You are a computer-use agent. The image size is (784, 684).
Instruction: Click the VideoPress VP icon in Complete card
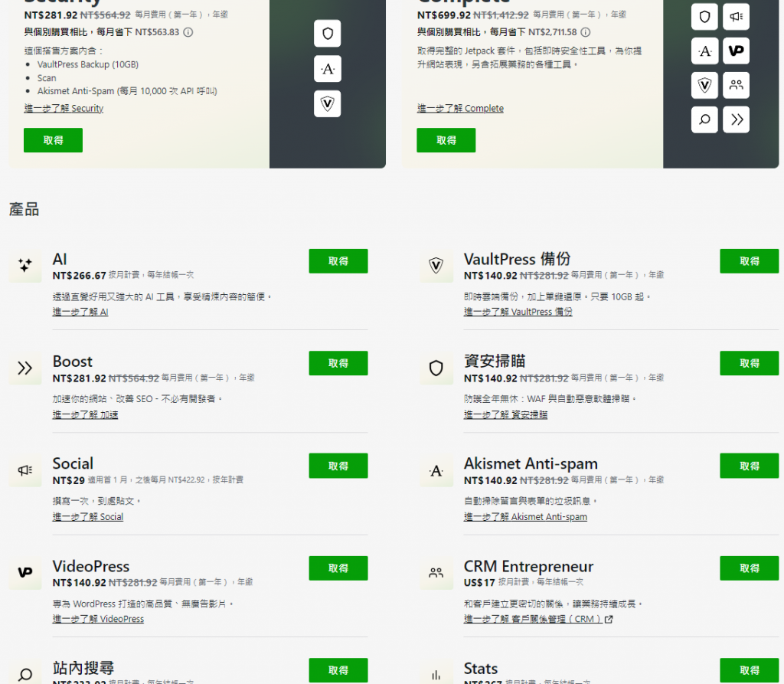[x=736, y=51]
